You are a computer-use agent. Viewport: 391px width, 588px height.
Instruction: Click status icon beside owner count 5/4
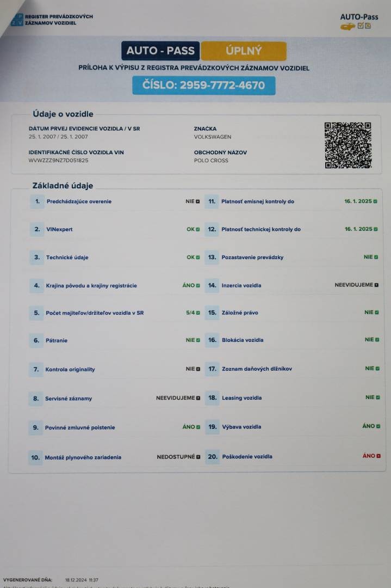[198, 313]
